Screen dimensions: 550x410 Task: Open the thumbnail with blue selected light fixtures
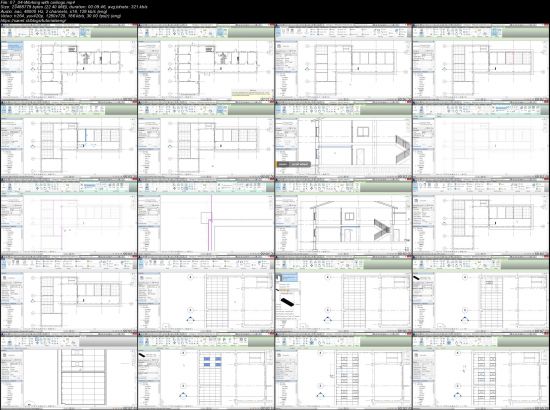coord(206,372)
